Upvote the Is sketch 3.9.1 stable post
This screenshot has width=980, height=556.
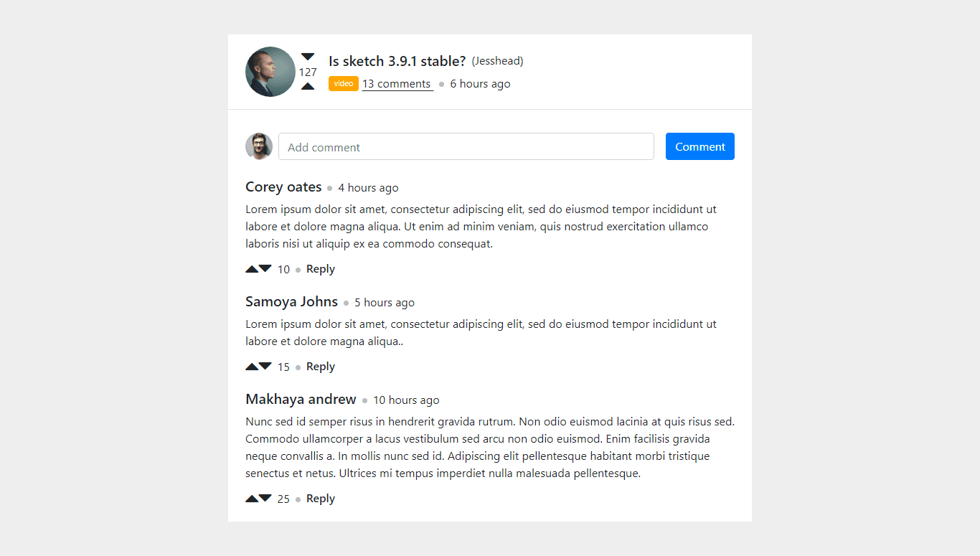point(308,85)
